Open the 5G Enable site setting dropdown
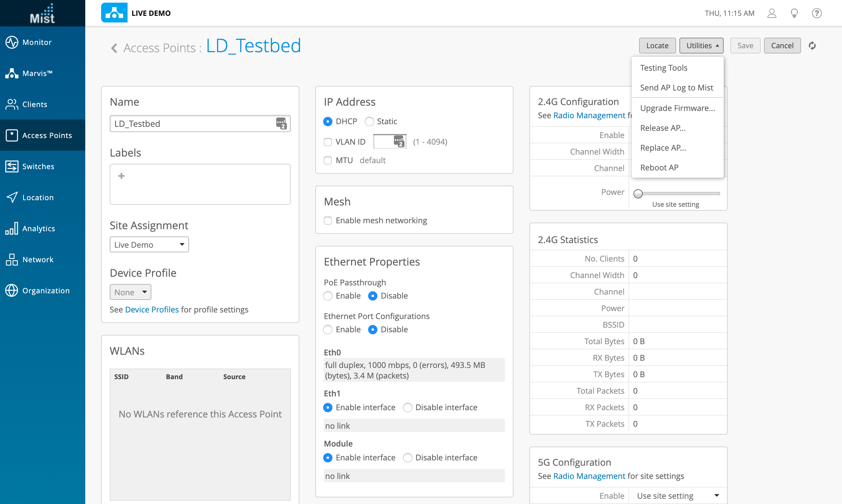 coord(677,495)
